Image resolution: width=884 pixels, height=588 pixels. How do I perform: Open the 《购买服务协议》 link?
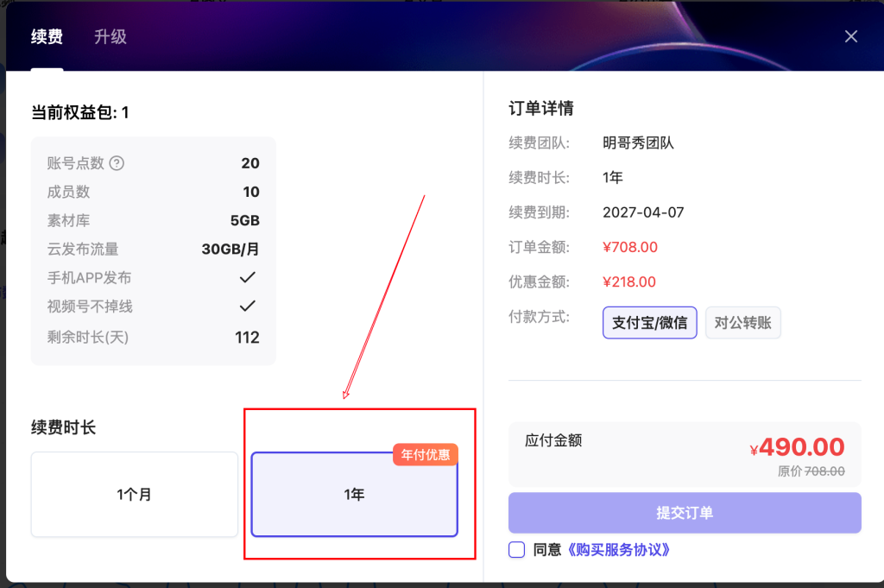point(618,549)
